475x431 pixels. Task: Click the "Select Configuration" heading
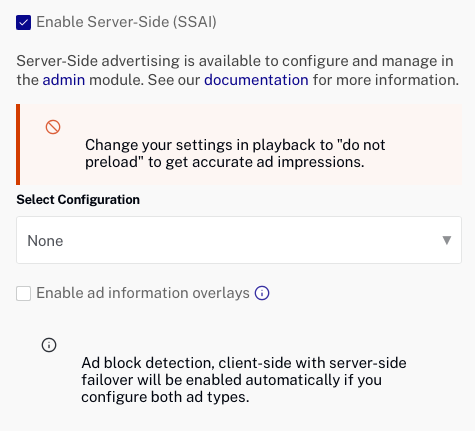(78, 200)
